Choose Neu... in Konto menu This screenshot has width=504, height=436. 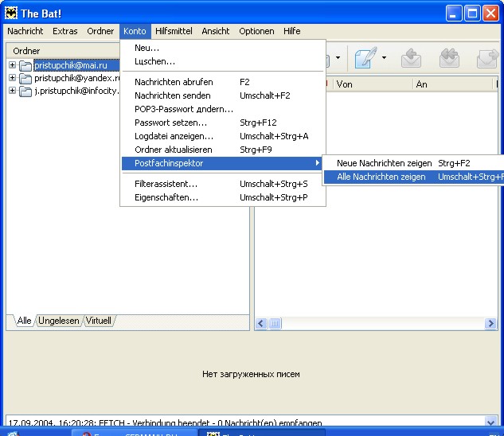(x=223, y=48)
